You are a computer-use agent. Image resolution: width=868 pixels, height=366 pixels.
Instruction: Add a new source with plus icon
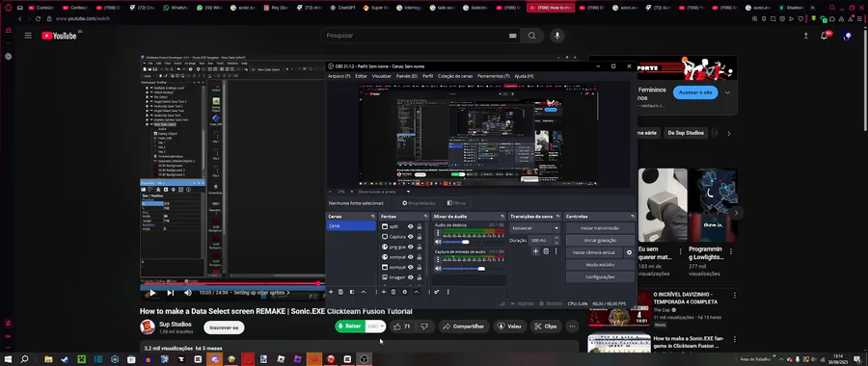(x=383, y=292)
